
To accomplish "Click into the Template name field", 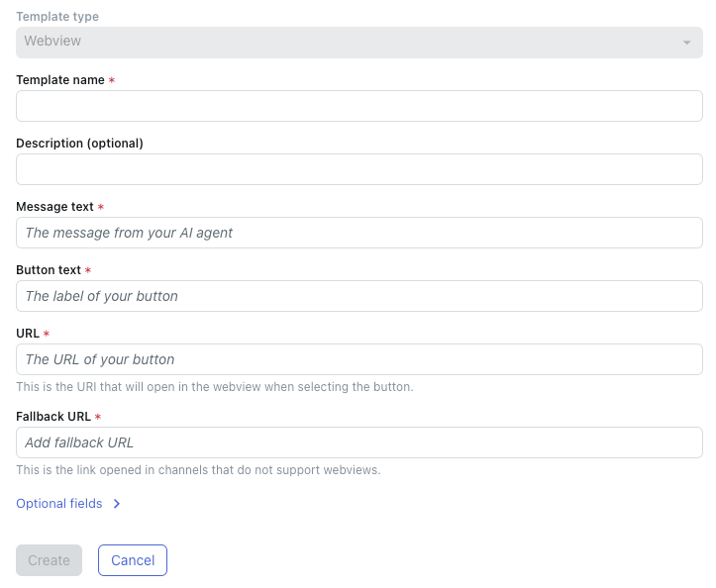I will pyautogui.click(x=358, y=106).
